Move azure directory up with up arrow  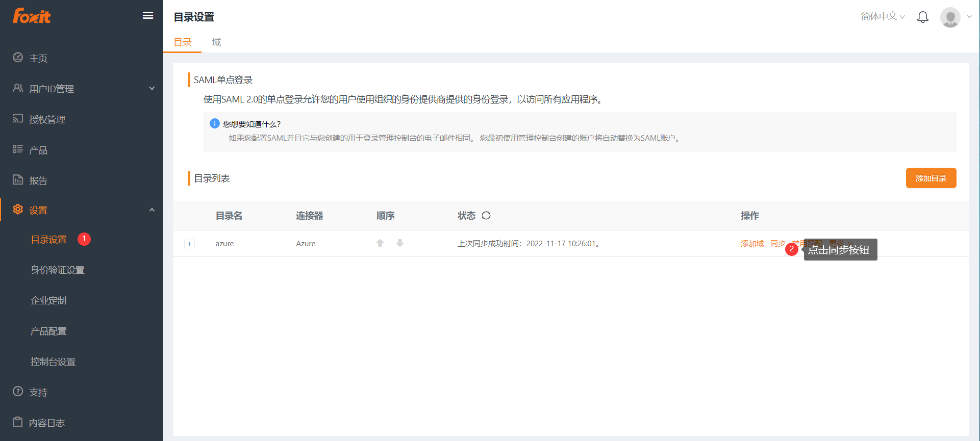[380, 243]
